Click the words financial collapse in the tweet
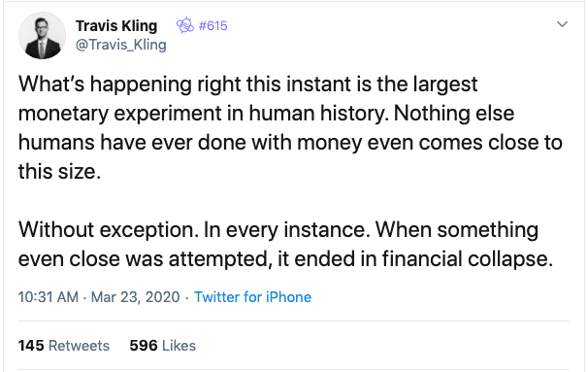588x372 pixels. (x=468, y=258)
